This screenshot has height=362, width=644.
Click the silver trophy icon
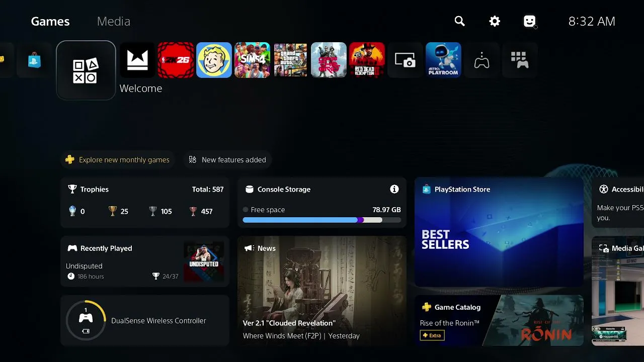153,211
